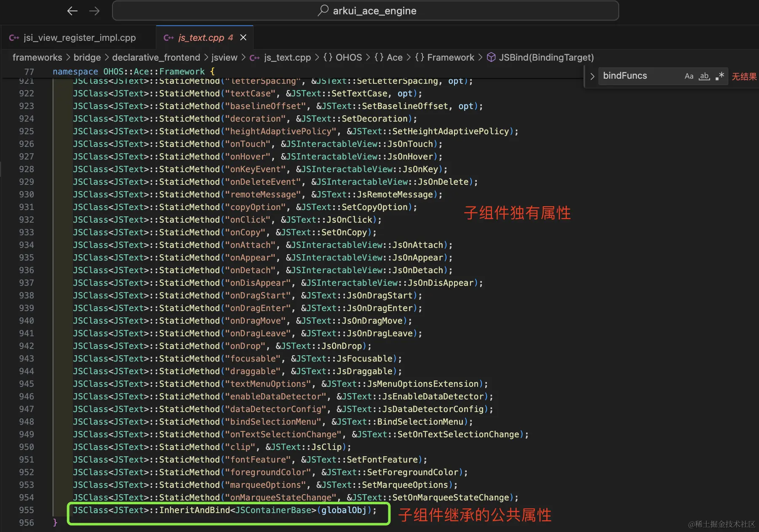
Task: Click JsRemoteMessage on line 930
Action: [x=395, y=194]
